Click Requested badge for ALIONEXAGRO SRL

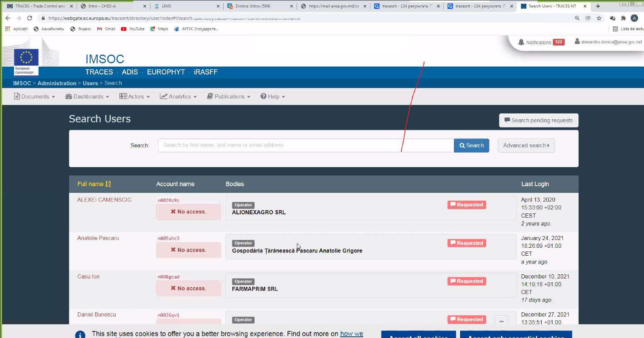click(466, 205)
